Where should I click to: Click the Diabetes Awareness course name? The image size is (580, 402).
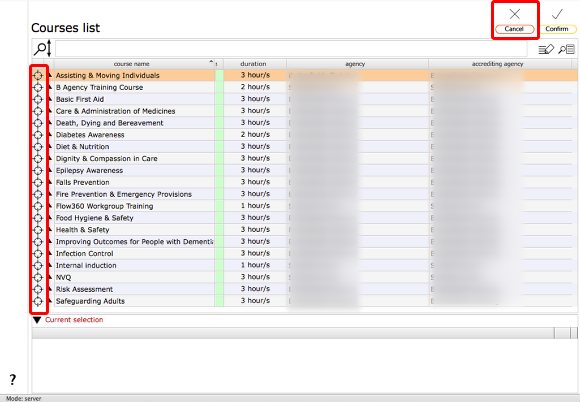pos(90,135)
